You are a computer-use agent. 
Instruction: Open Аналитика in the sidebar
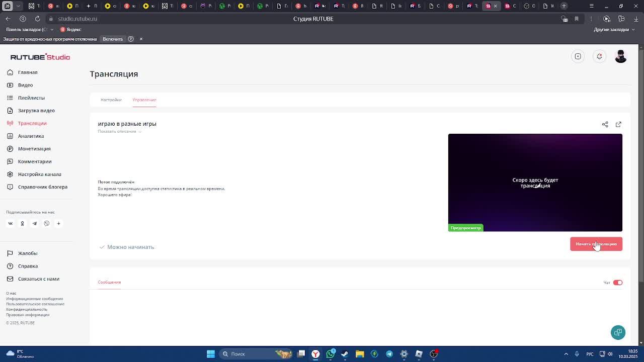coord(26,136)
